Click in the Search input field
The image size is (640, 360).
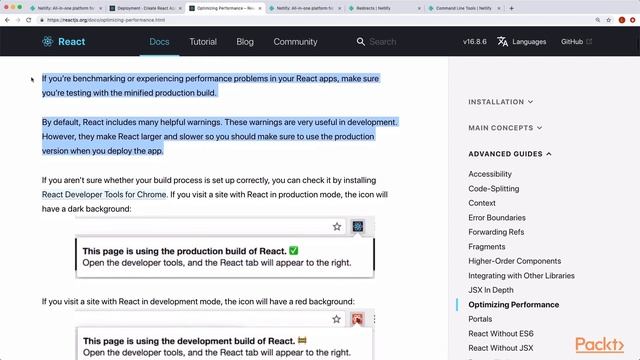[382, 42]
